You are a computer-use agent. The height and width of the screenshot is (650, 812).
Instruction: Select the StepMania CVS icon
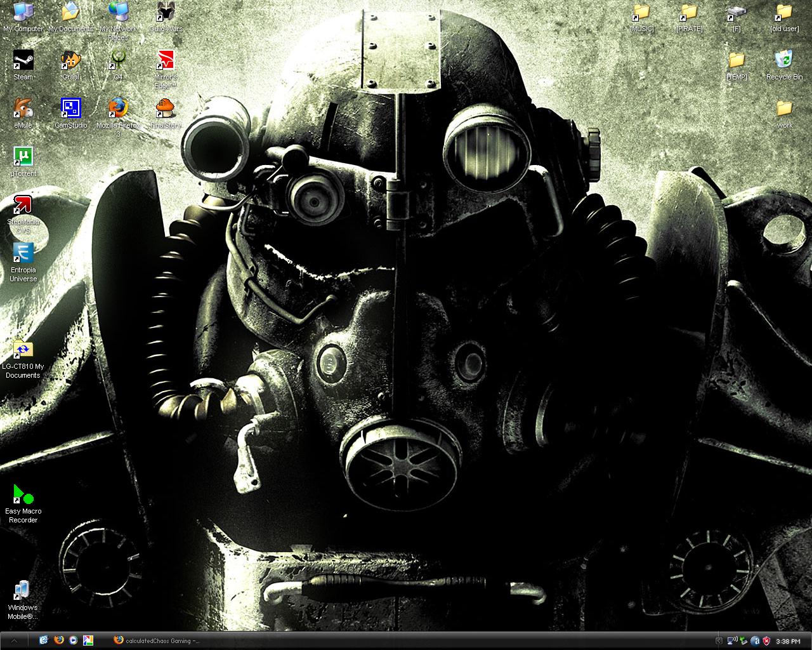[x=23, y=214]
